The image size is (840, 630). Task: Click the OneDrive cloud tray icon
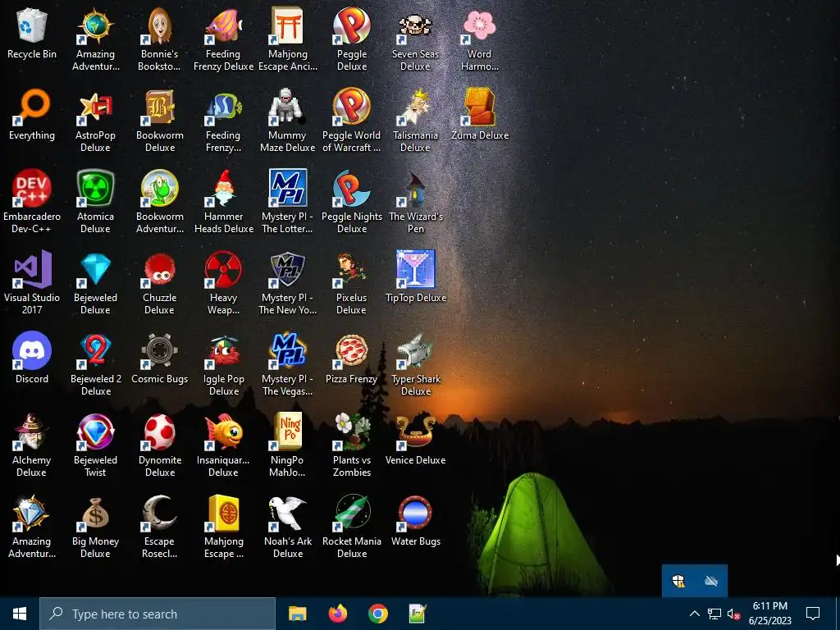(711, 581)
